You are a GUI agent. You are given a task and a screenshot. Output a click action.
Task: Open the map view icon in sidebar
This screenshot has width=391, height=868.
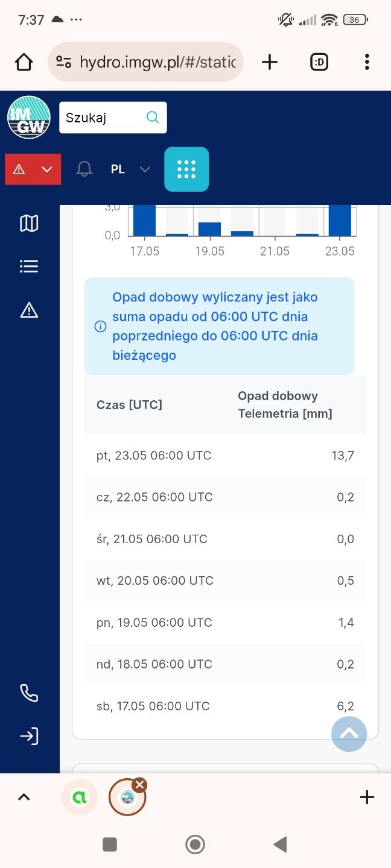[29, 224]
